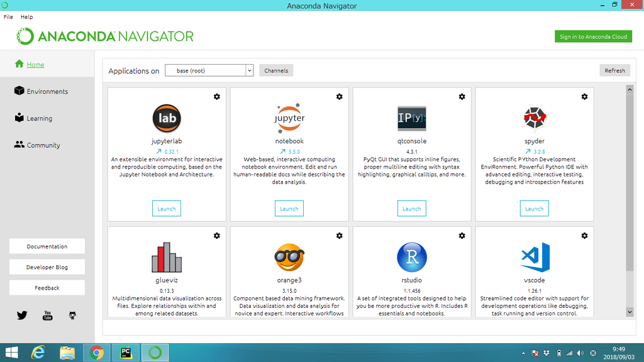Viewport: 644px width, 362px height.
Task: Open the orange3 settings gear
Action: pos(339,236)
